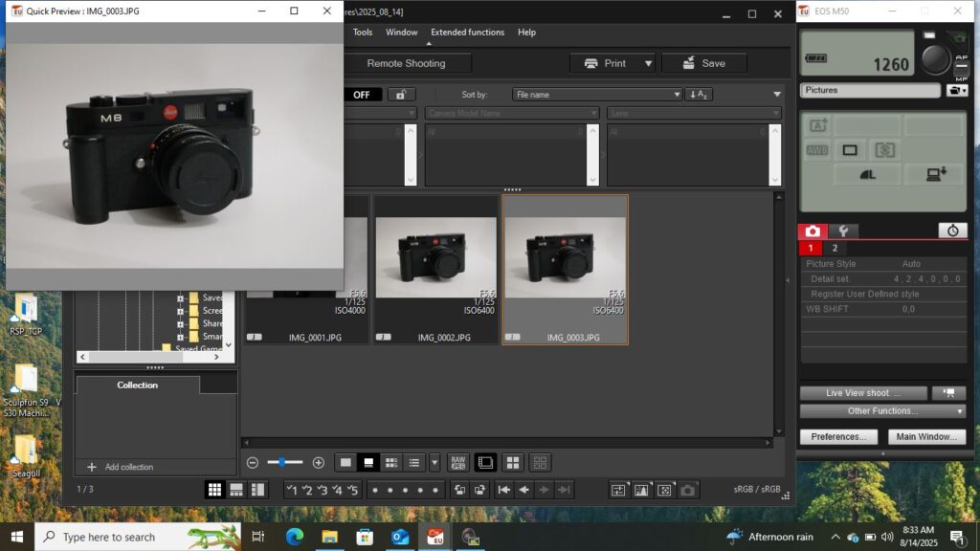Open the Camera Model Name filter dropdown

pyautogui.click(x=512, y=113)
